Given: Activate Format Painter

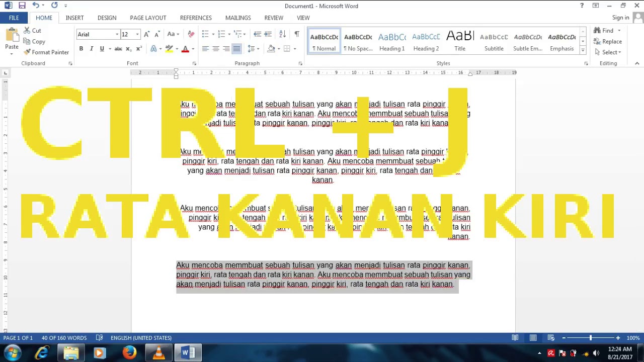Looking at the screenshot, I should [x=45, y=52].
